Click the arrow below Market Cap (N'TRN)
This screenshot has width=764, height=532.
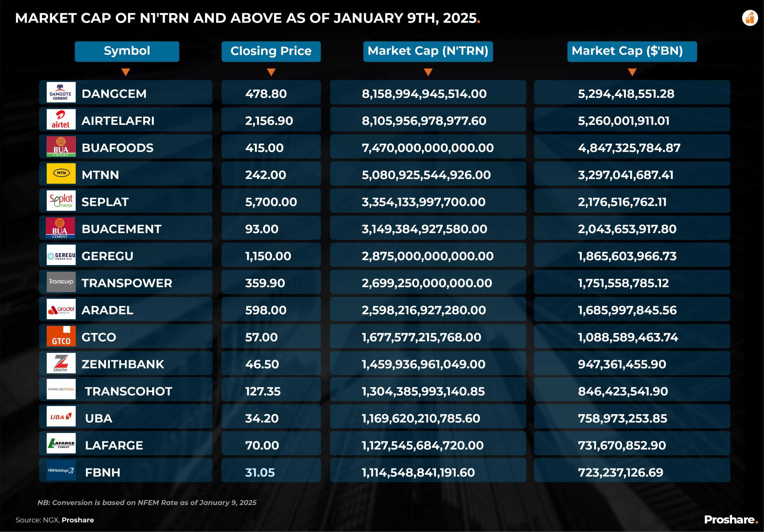pyautogui.click(x=428, y=72)
